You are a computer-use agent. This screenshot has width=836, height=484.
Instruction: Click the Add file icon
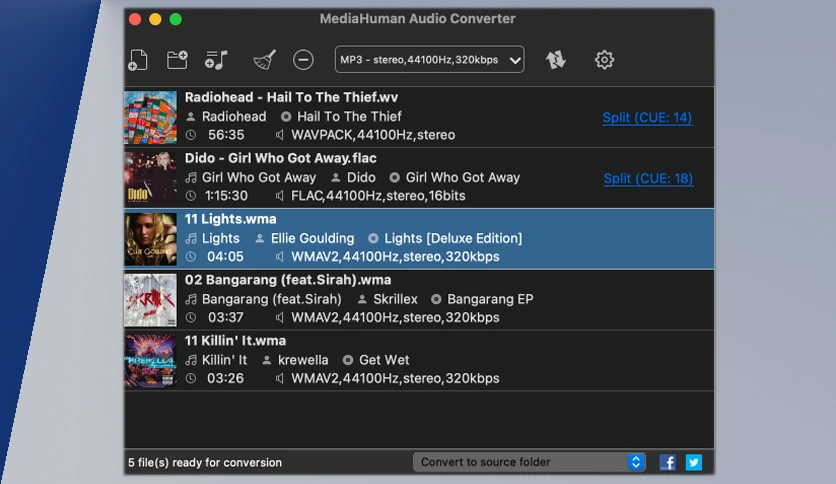[x=138, y=60]
